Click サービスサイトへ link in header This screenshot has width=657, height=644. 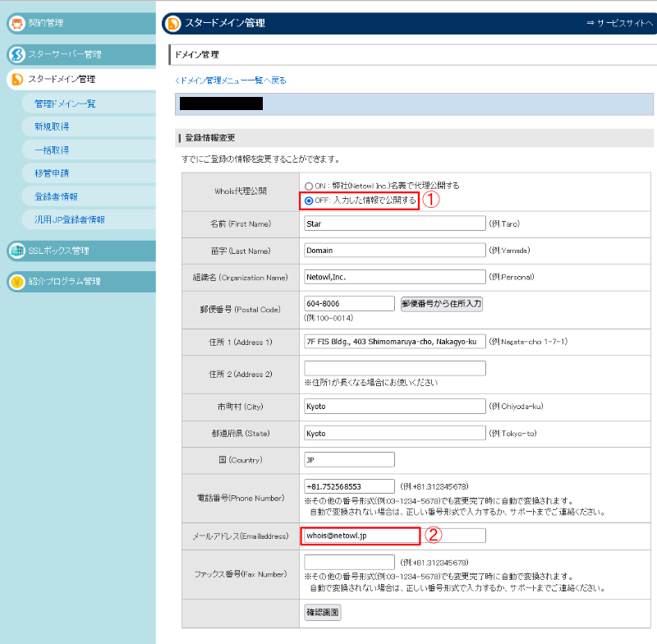click(x=620, y=23)
